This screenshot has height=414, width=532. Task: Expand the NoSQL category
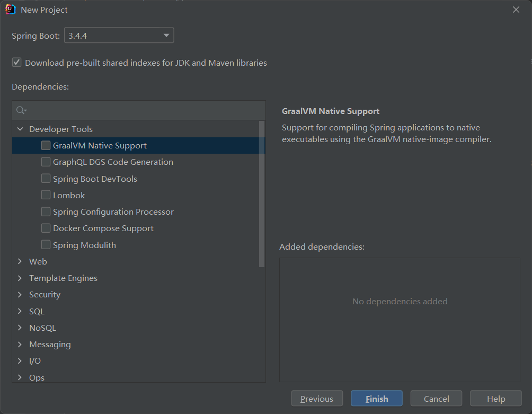20,328
